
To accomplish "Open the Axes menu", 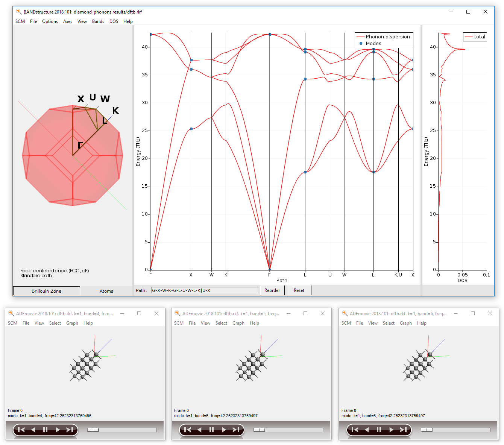I will pos(68,21).
